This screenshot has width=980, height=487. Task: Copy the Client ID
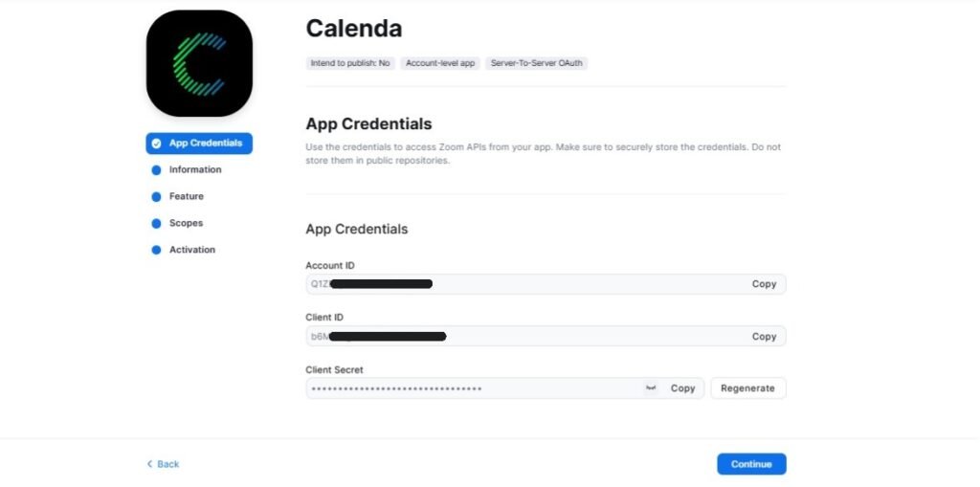click(764, 337)
